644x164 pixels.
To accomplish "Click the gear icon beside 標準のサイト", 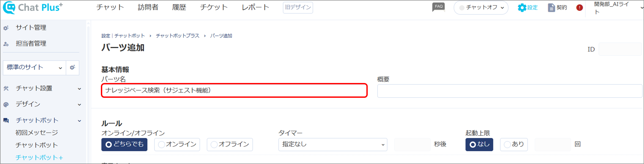I will [73, 67].
